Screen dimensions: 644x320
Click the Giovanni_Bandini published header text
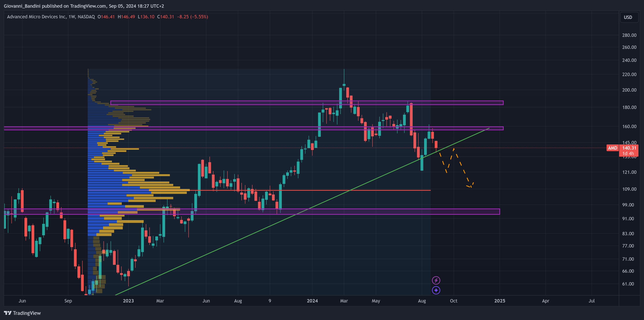pos(84,6)
